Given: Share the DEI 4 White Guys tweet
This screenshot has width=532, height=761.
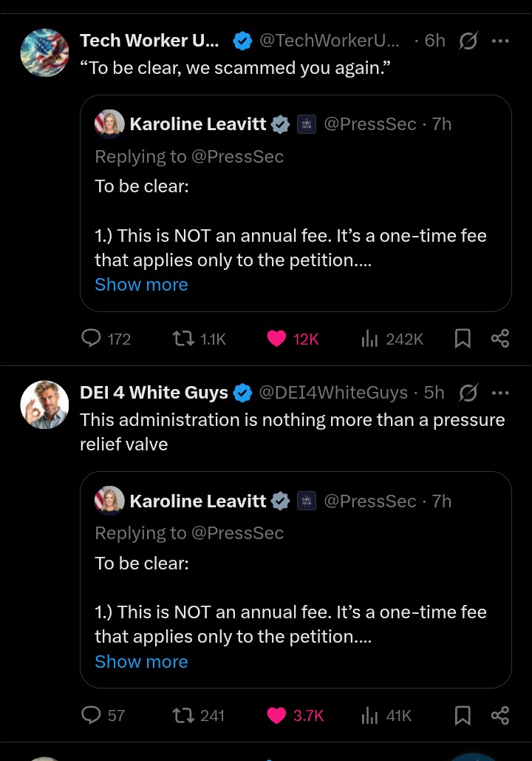Looking at the screenshot, I should 500,715.
